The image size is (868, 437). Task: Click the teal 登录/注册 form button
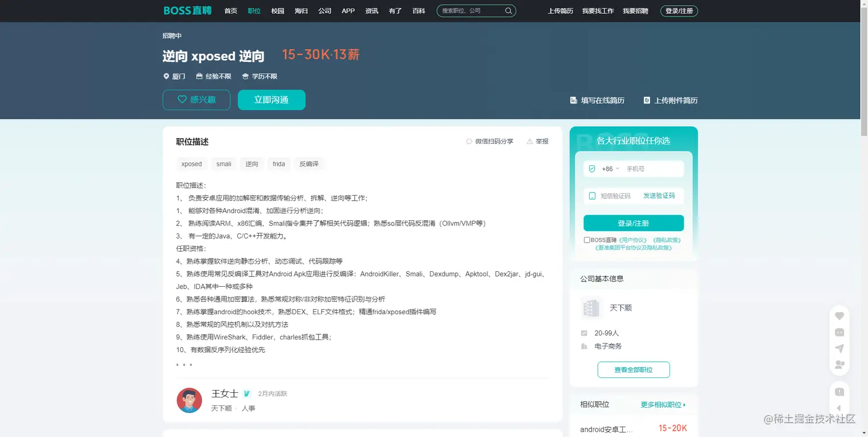click(x=634, y=223)
